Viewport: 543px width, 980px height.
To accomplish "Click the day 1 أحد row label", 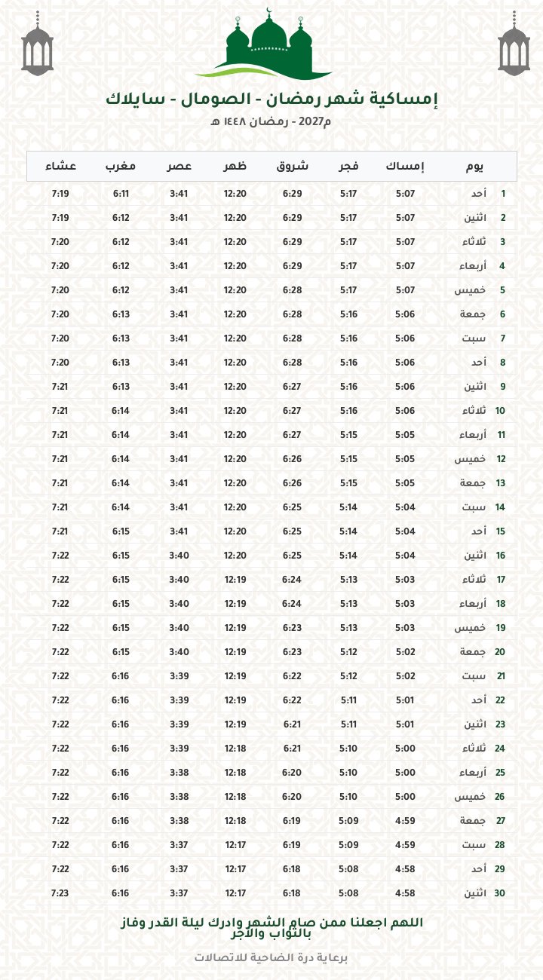I will point(495,194).
